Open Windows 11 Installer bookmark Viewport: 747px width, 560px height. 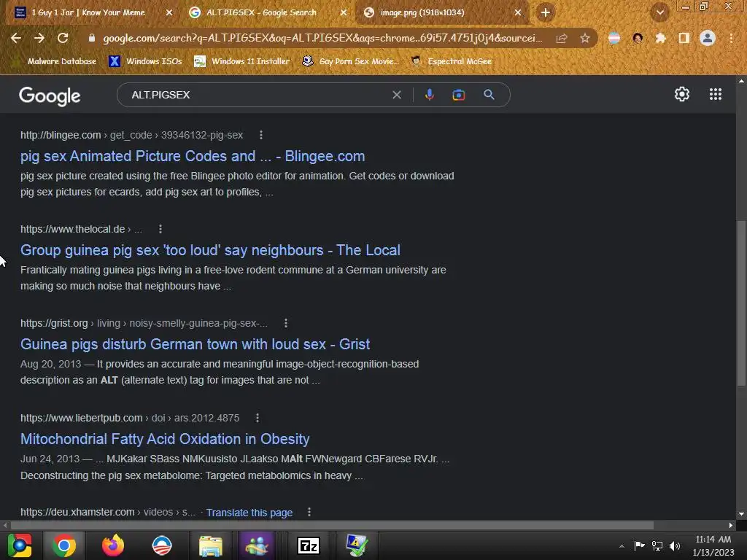tap(242, 61)
